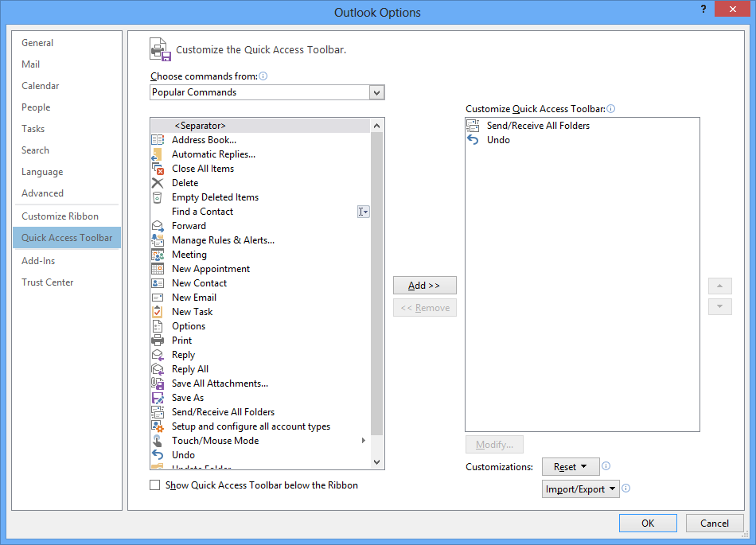The width and height of the screenshot is (756, 545).
Task: Click the Setup and configure account types icon
Action: pos(158,426)
